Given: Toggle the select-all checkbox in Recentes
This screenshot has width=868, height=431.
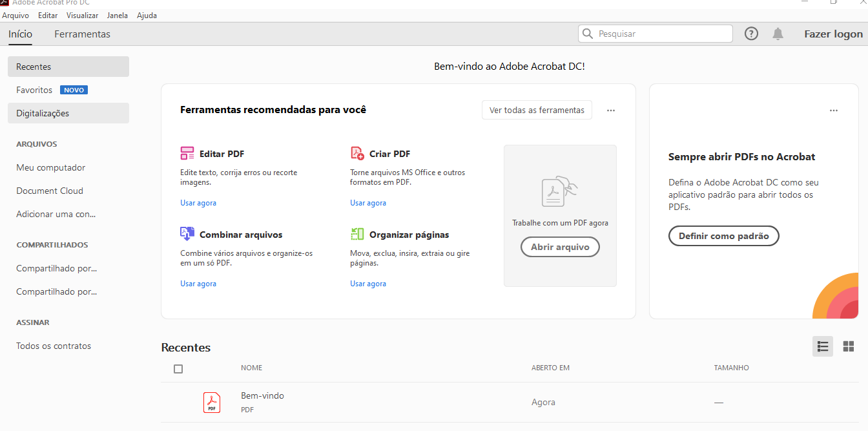Looking at the screenshot, I should click(x=178, y=369).
